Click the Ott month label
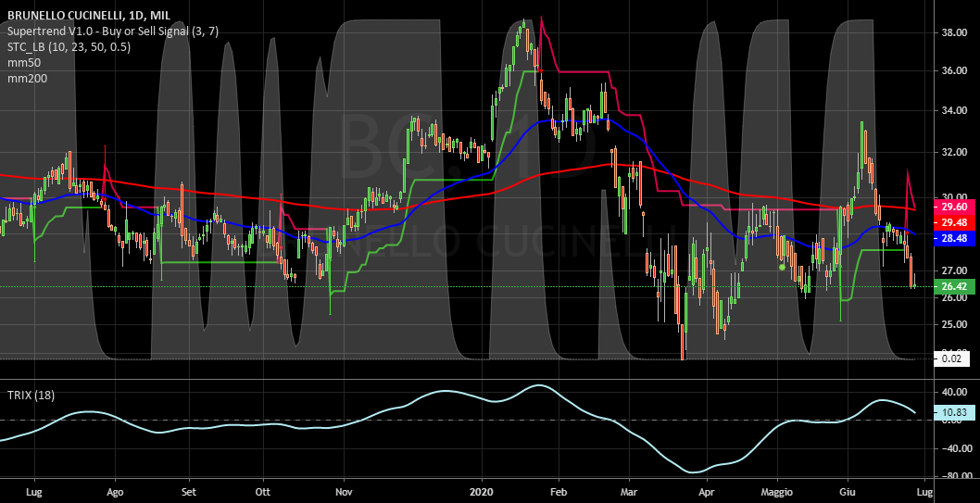Screen dimensions: 980x503 (x=263, y=493)
